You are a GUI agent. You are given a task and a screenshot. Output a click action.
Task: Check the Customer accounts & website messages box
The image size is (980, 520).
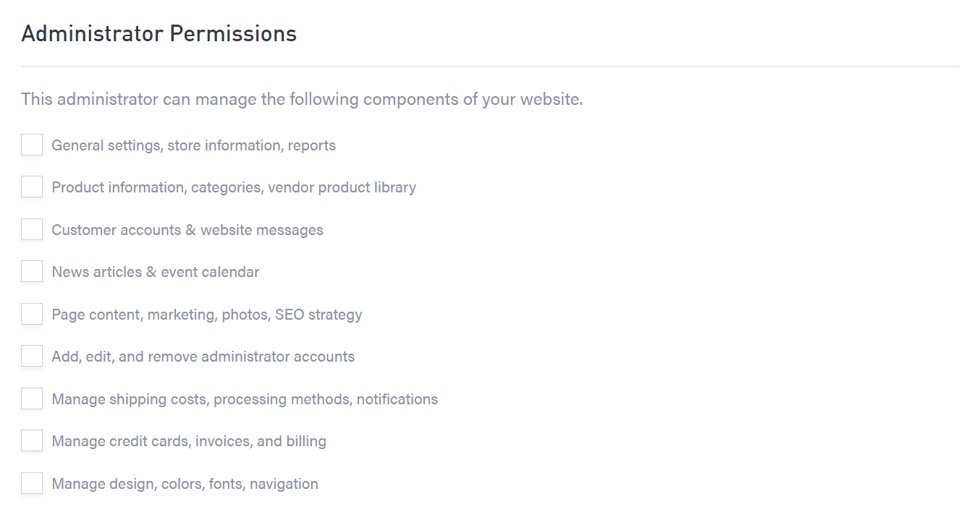click(x=32, y=230)
